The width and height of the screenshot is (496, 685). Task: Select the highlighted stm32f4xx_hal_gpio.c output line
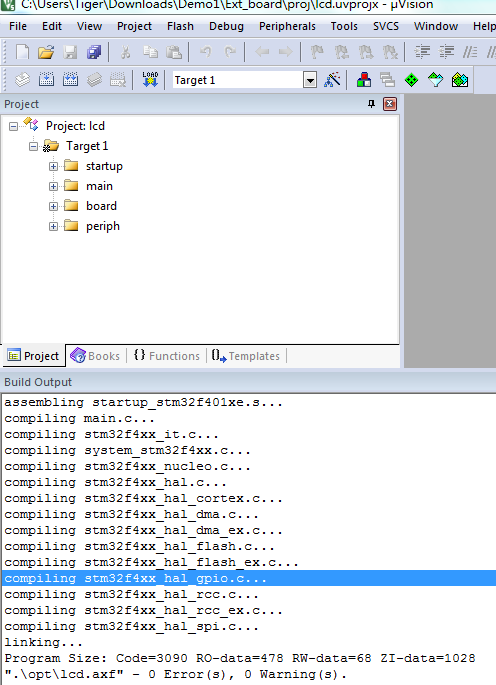(249, 578)
